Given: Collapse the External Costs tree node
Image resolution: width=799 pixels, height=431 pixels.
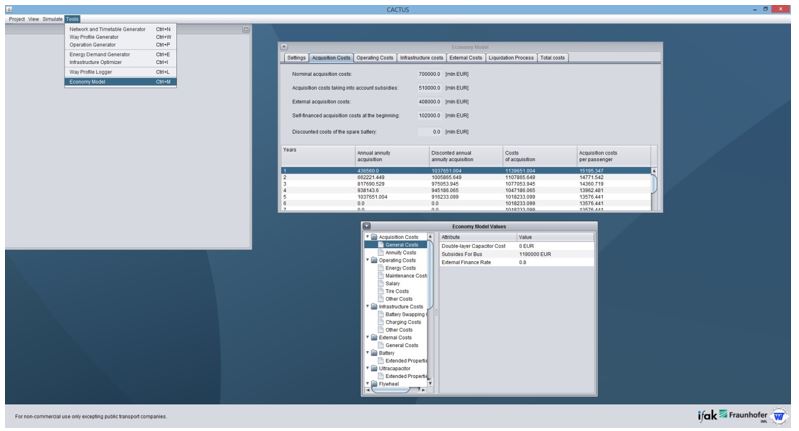Looking at the screenshot, I should 368,337.
